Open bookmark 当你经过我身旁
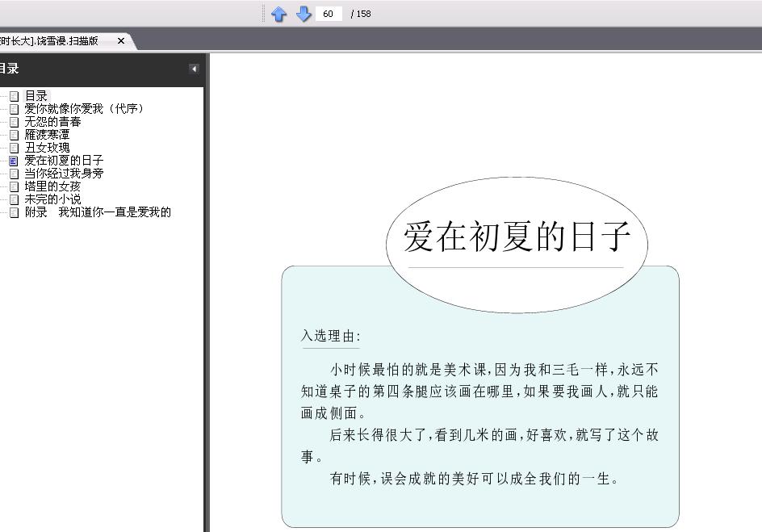The height and width of the screenshot is (532, 762). click(x=64, y=173)
